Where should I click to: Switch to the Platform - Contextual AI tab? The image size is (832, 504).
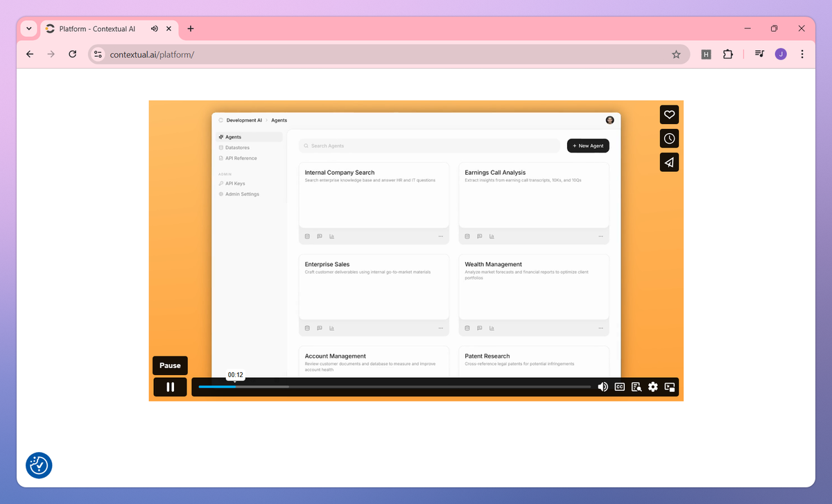click(97, 28)
